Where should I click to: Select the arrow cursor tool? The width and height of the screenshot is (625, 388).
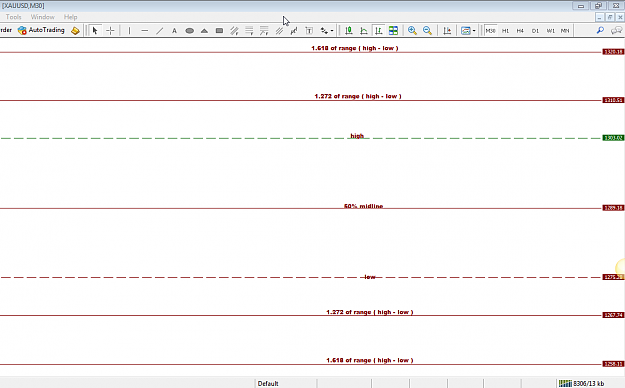tap(95, 31)
